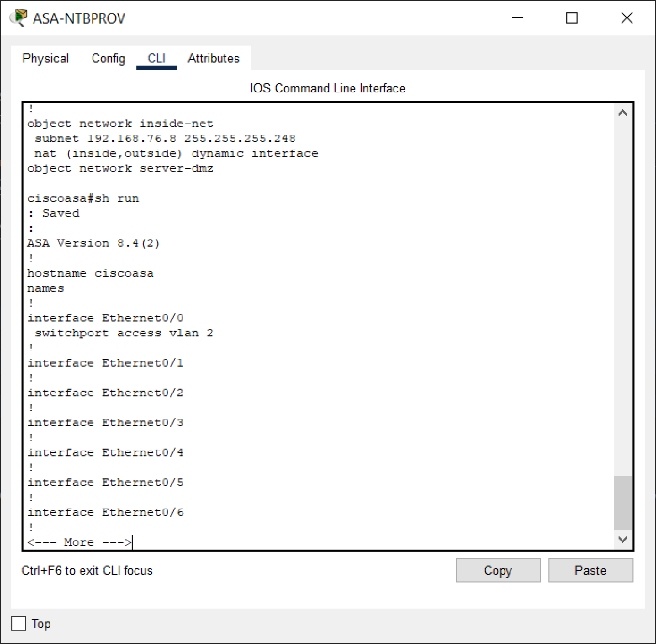Screen dimensions: 656x644
Task: Minimize the ASA-NTBPROV window
Action: (518, 18)
